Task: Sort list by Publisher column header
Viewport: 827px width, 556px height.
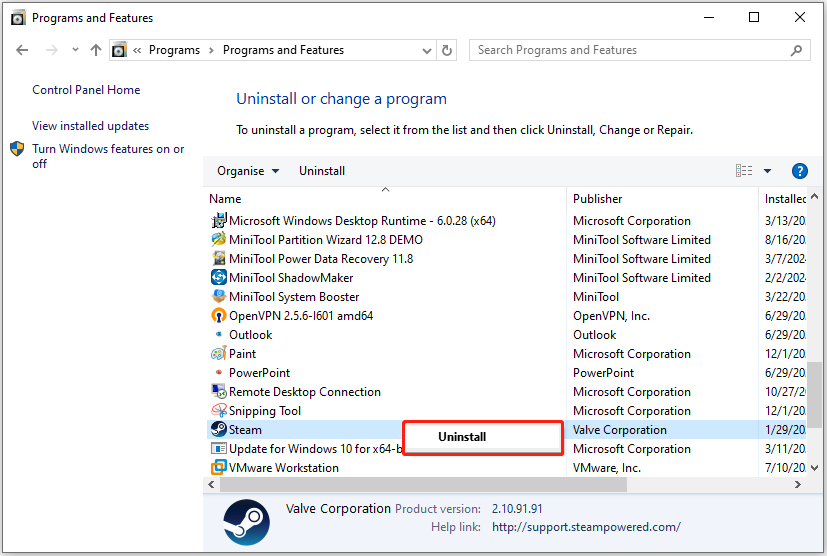Action: click(598, 199)
